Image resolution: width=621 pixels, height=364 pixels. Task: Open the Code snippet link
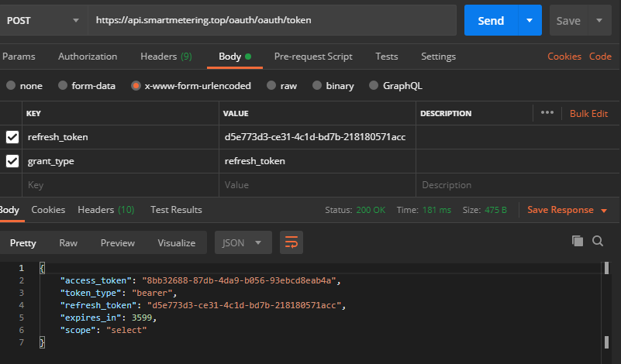click(x=600, y=57)
